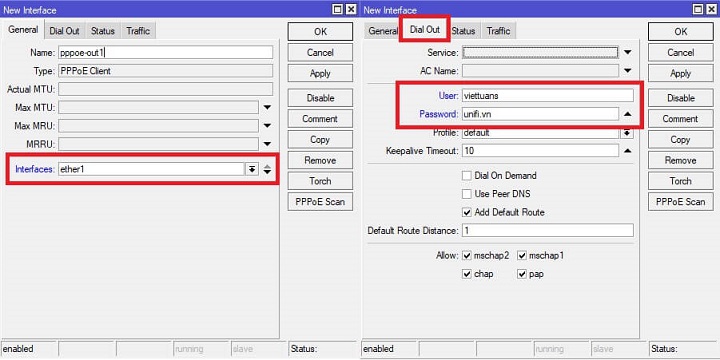Open Status tab in right window
Image resolution: width=720 pixels, height=360 pixels.
463,31
